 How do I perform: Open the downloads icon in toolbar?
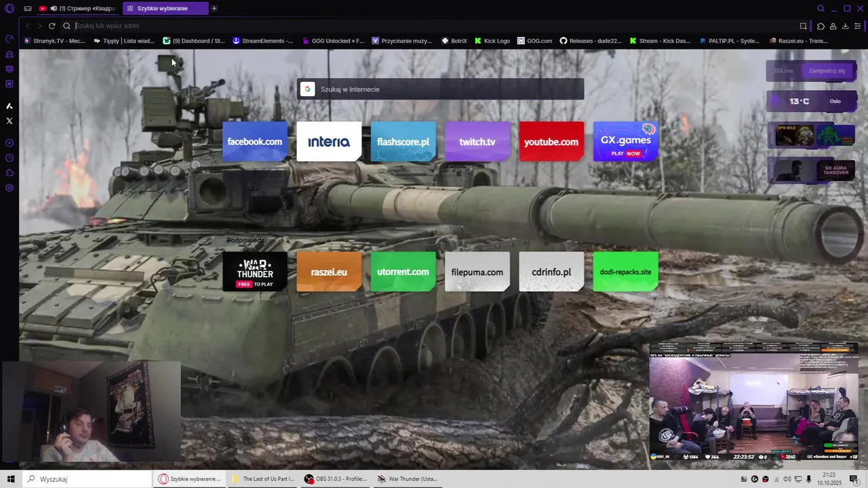click(x=845, y=26)
